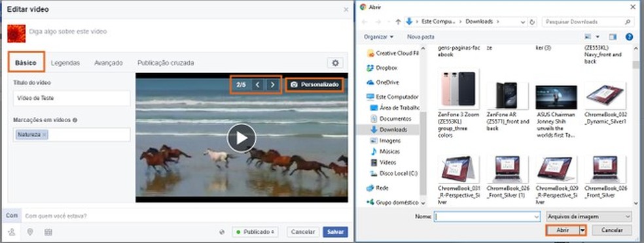Click the Marcações em vídeos info icon
644x243 pixels.
75,120
